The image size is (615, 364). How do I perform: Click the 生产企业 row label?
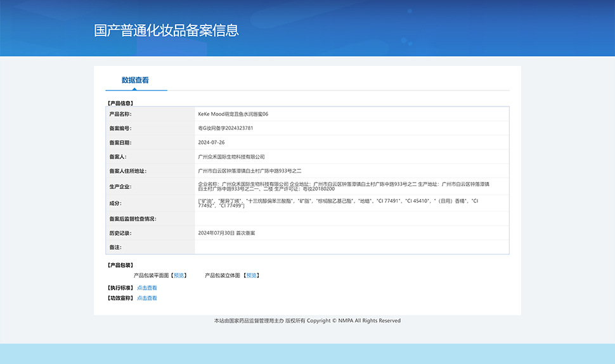click(x=120, y=186)
